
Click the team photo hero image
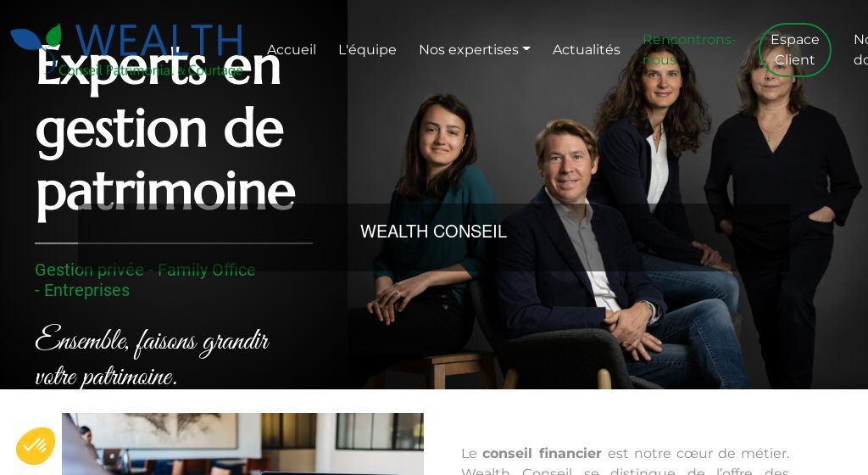coord(607,193)
